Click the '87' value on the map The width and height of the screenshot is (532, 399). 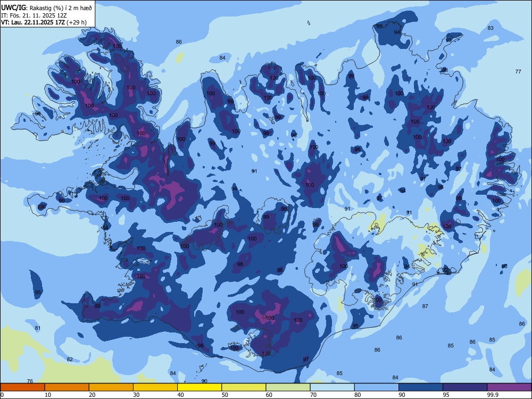point(425,306)
